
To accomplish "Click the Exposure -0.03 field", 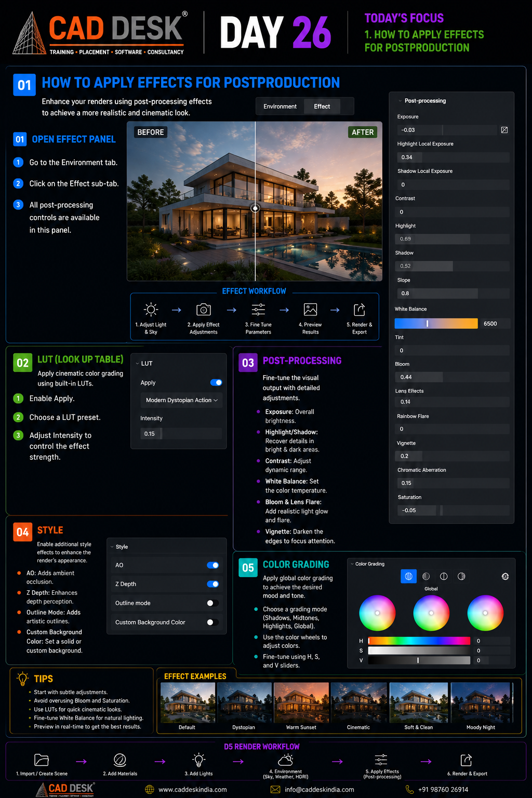I will (x=447, y=130).
